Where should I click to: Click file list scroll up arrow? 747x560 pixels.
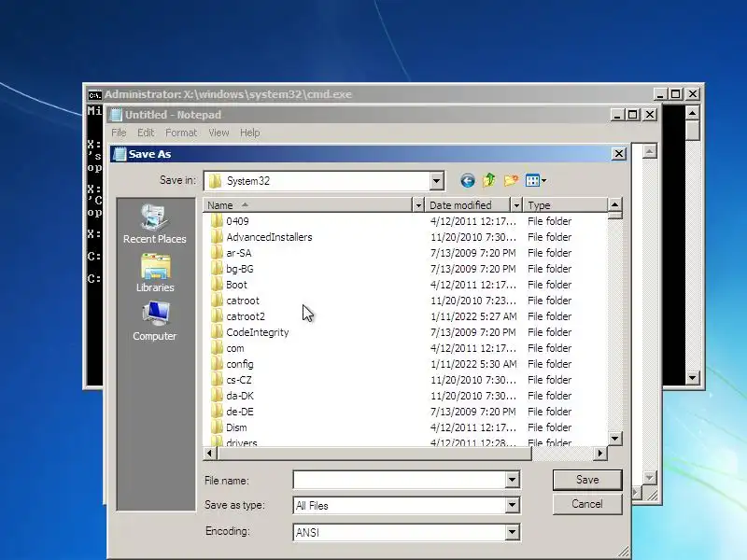click(x=615, y=205)
